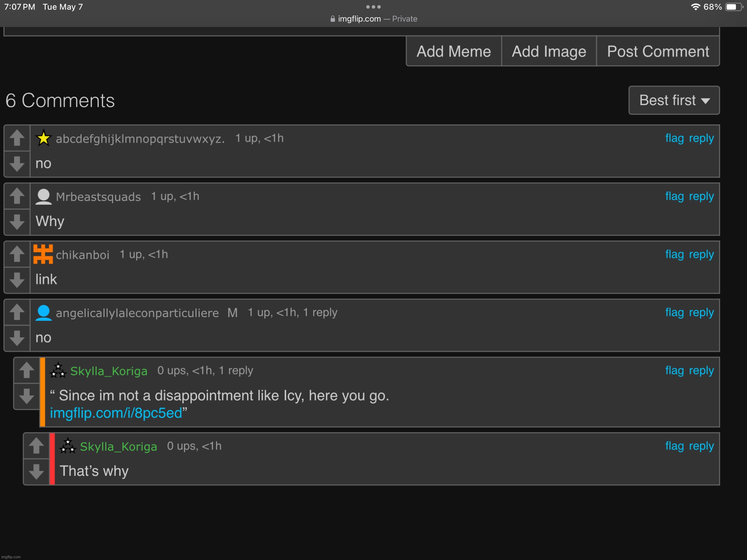Open the imgflip.com/i/8pc5ed link
The image size is (747, 560).
coord(116,413)
